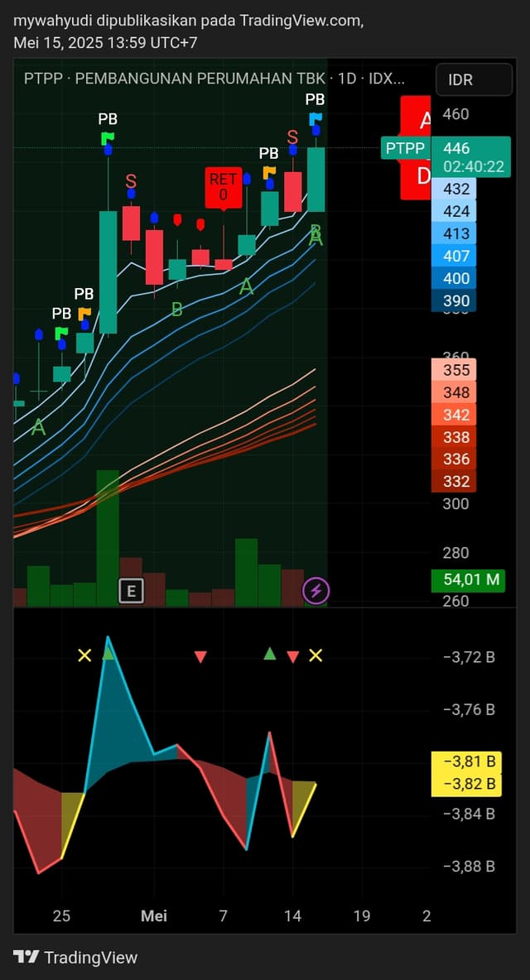This screenshot has width=530, height=980.
Task: Click the countdown timer 02:40:22
Action: 473,167
